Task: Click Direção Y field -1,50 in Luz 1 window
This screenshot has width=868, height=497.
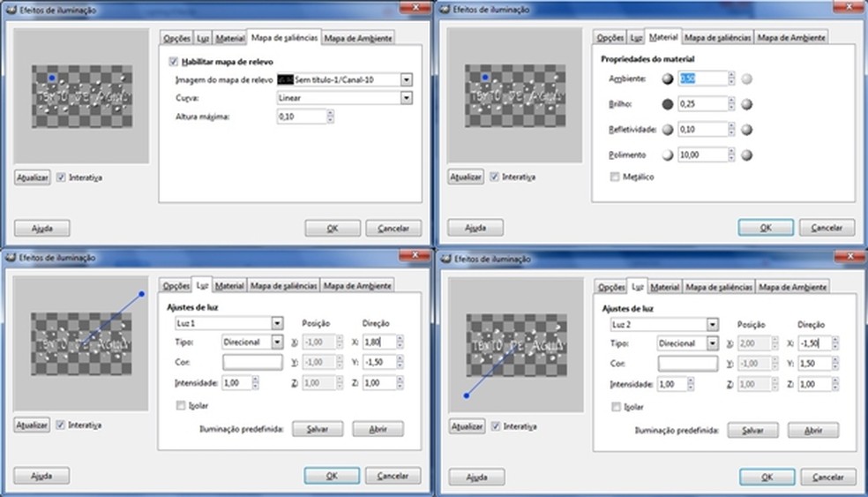Action: [379, 362]
